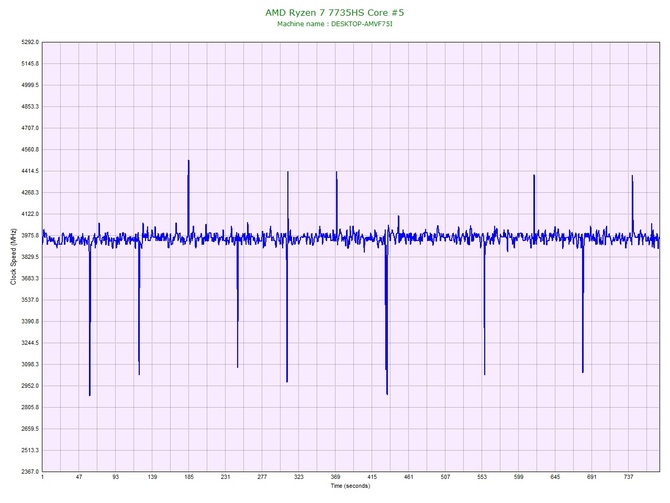This screenshot has height=503, width=670.
Task: Select the 3244.5 y-axis value
Action: pos(30,343)
